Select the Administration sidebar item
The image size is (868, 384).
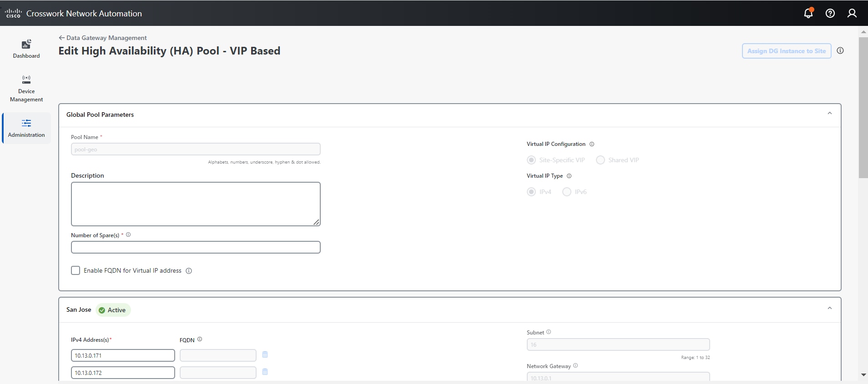pyautogui.click(x=26, y=128)
